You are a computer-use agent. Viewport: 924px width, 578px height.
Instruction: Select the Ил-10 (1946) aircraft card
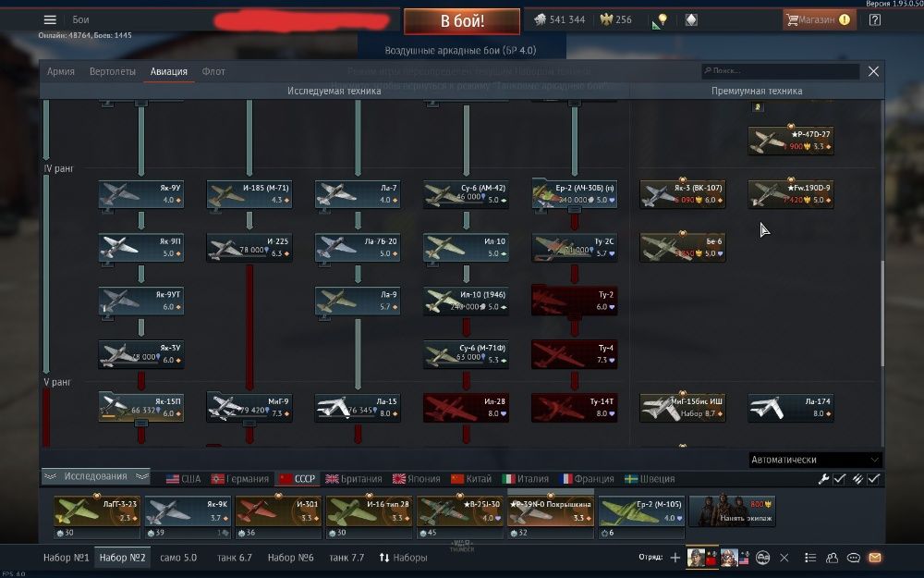click(x=466, y=301)
